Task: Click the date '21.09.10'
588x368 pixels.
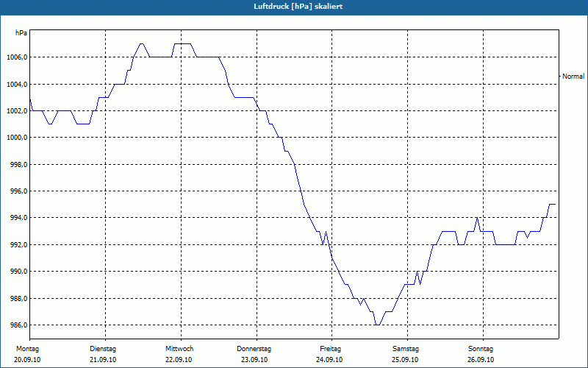Action: point(103,360)
